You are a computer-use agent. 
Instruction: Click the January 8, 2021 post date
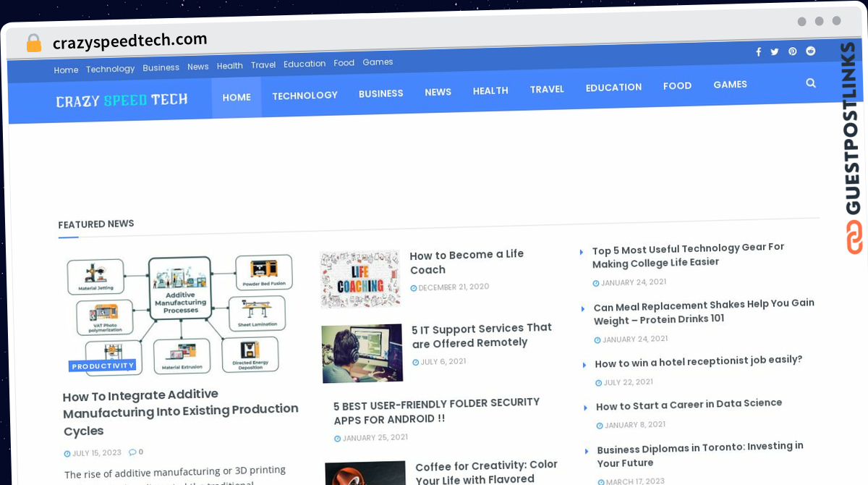point(635,425)
